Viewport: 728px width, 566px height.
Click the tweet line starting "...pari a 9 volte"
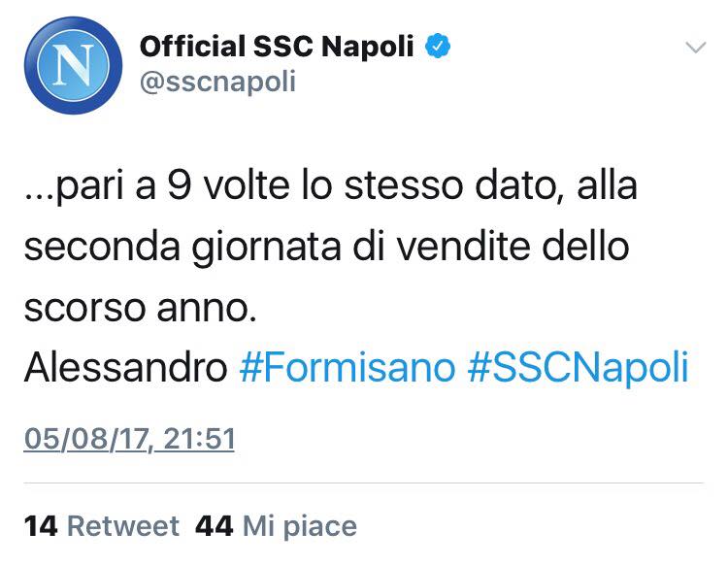pos(330,186)
